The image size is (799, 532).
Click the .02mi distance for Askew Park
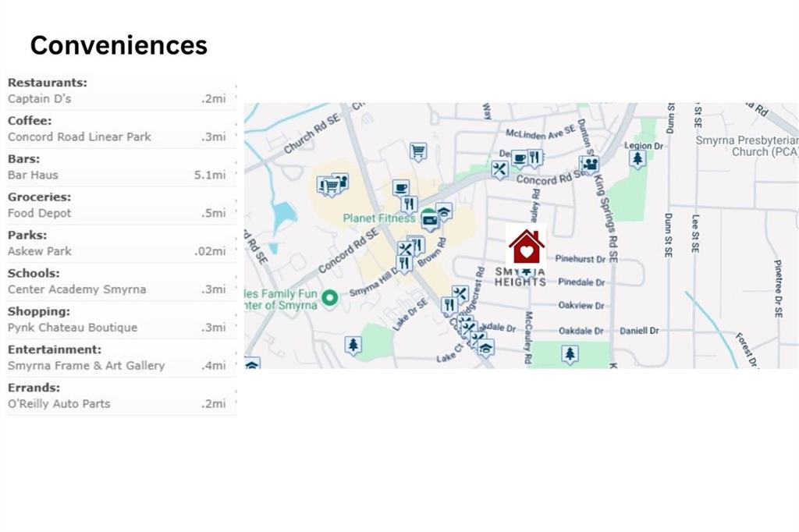click(x=209, y=251)
